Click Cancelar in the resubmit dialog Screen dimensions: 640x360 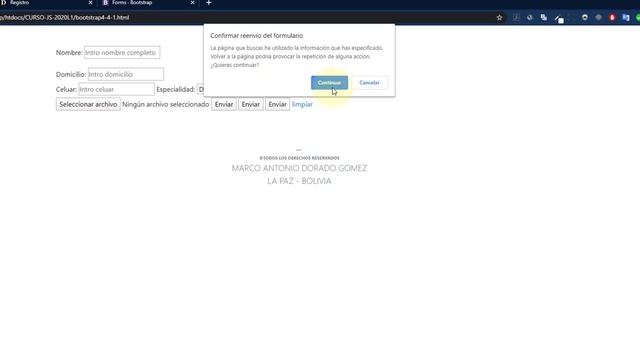(x=369, y=82)
